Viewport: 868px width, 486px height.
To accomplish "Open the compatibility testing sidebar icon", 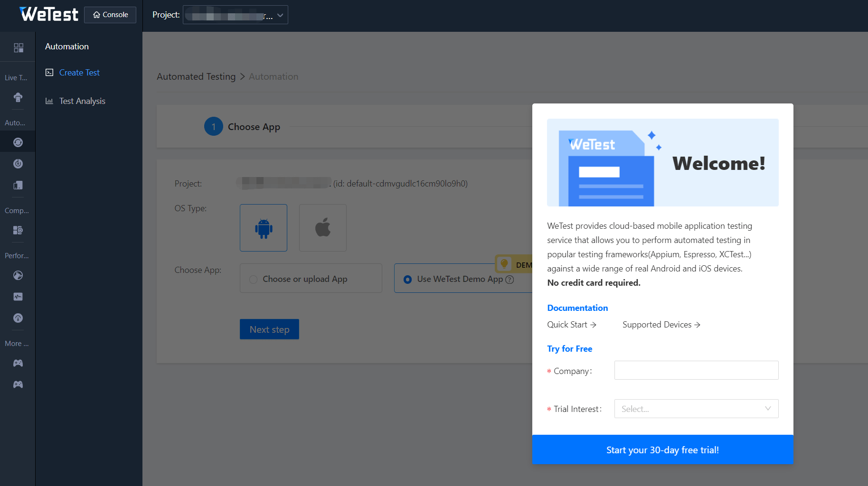I will 18,230.
